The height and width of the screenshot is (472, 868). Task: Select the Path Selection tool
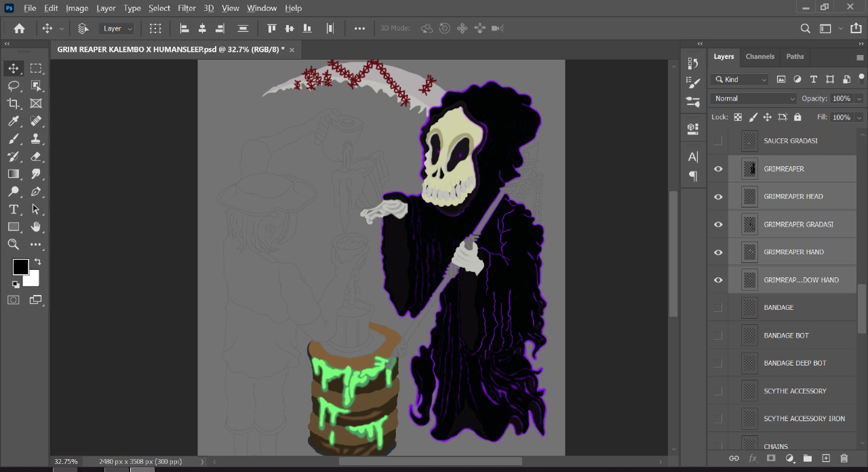coord(36,210)
